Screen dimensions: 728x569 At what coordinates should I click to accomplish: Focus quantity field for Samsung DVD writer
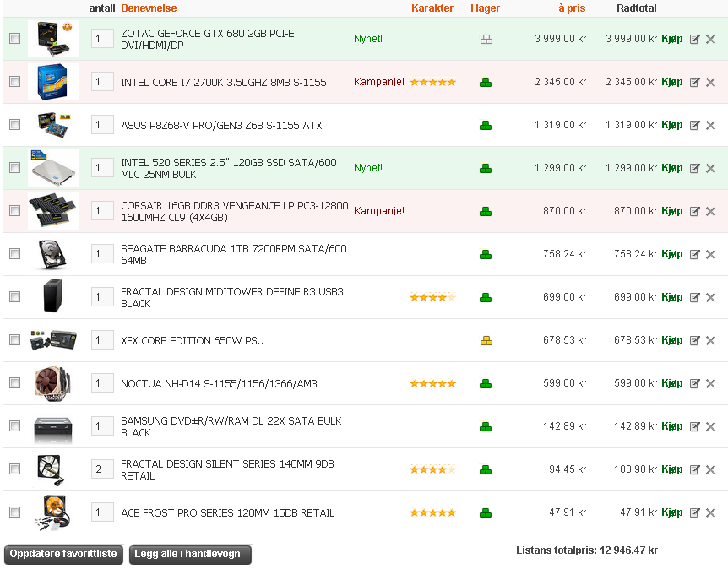tap(102, 426)
